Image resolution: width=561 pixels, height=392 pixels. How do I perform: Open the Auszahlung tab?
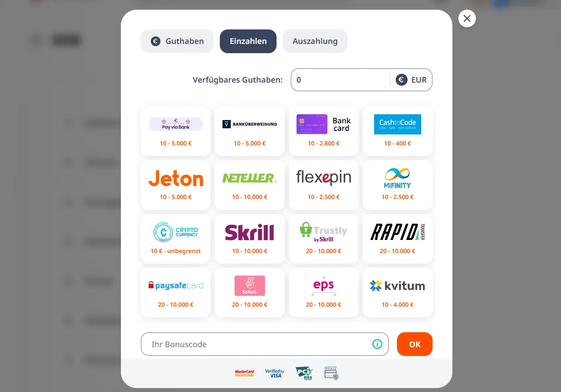pyautogui.click(x=315, y=41)
